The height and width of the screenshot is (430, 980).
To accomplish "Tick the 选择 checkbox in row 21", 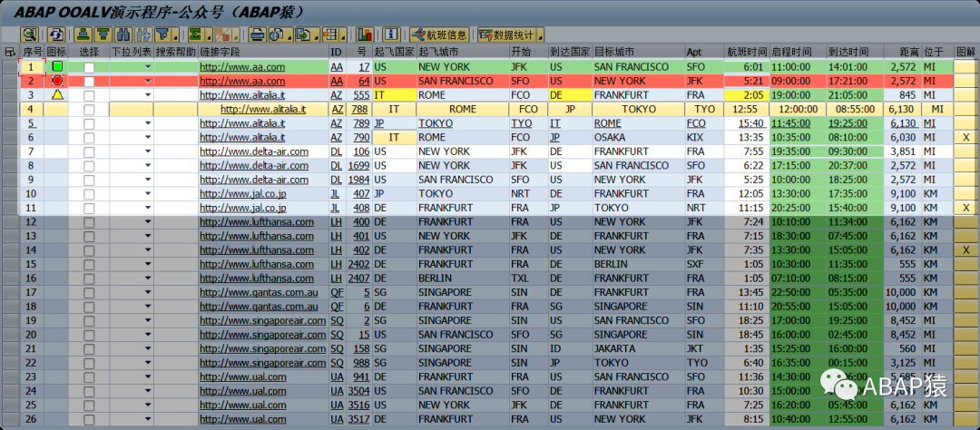I will (89, 348).
